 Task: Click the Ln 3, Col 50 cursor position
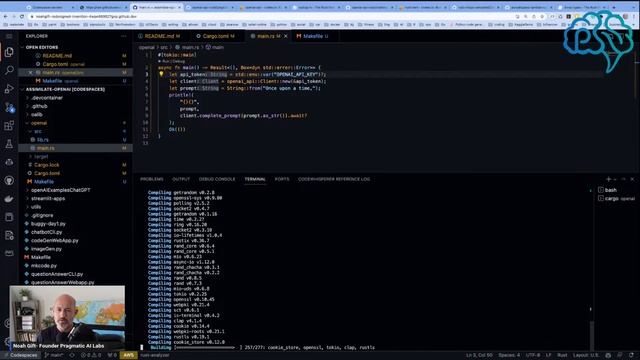[479, 356]
